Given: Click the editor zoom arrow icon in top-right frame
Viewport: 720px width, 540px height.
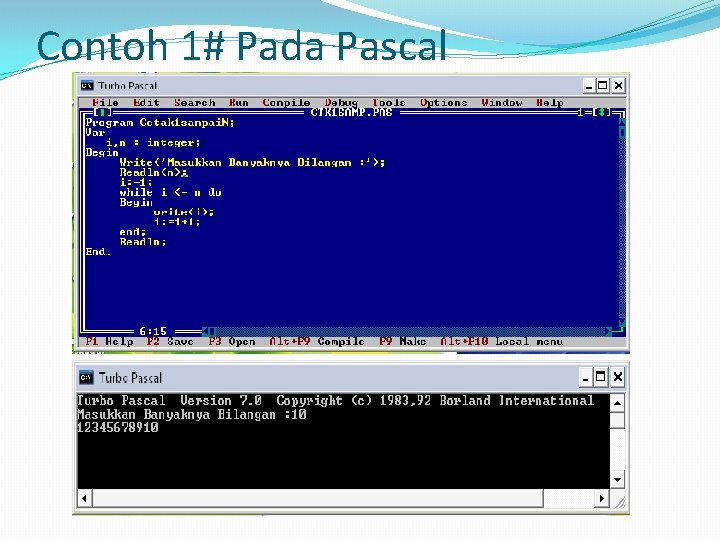Looking at the screenshot, I should coord(602,112).
